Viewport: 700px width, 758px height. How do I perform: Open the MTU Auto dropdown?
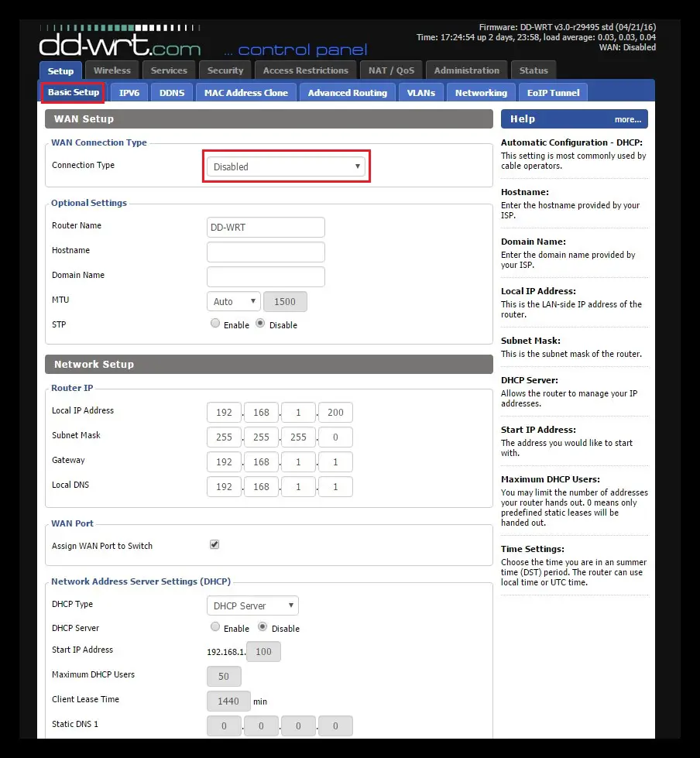pos(234,301)
